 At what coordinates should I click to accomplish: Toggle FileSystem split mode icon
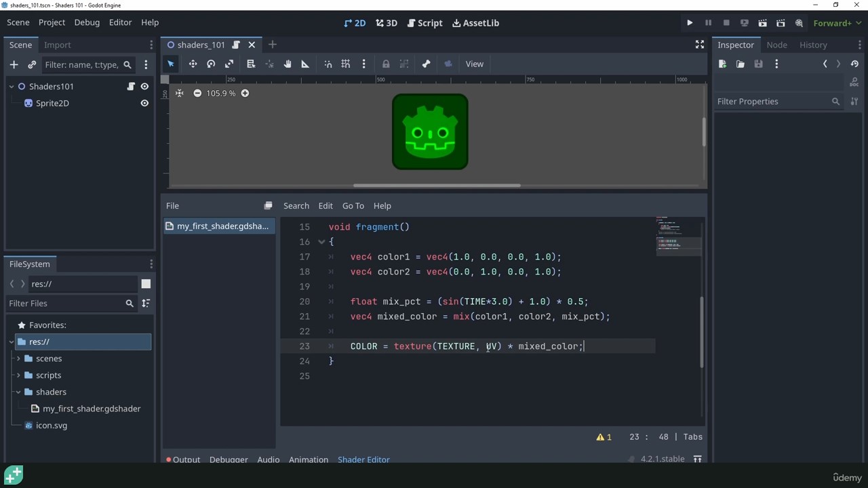tap(146, 284)
